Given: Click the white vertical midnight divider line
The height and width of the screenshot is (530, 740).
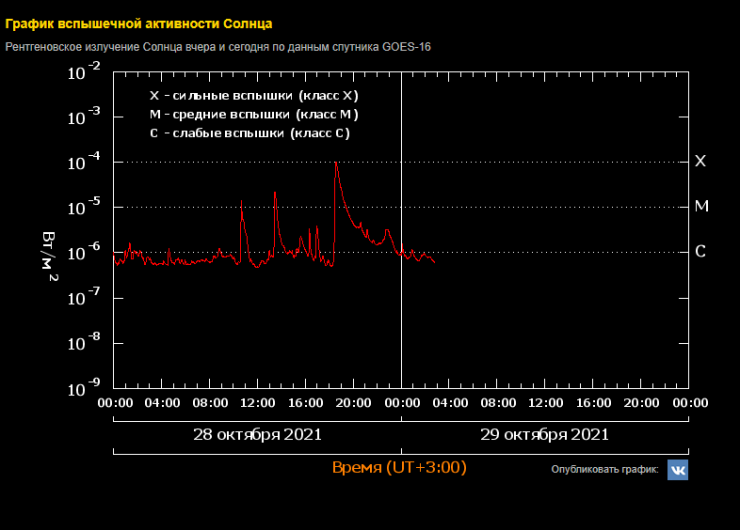Looking at the screenshot, I should point(401,300).
